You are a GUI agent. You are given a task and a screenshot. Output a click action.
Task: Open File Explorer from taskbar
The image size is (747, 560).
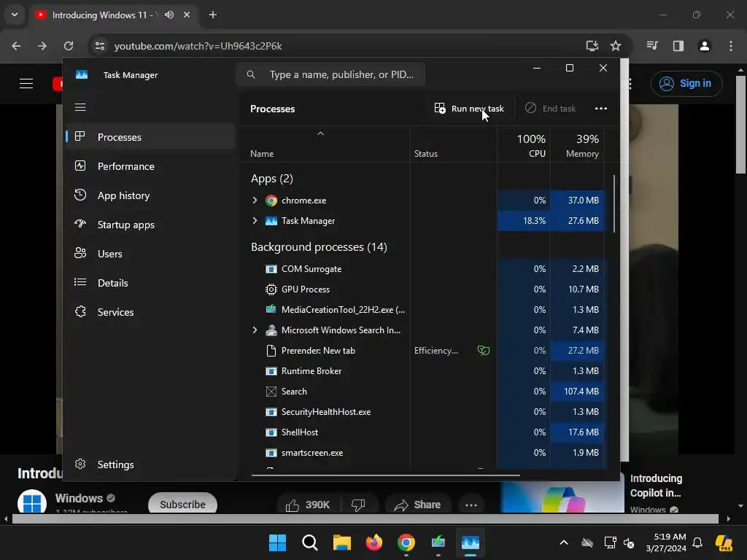coord(341,542)
